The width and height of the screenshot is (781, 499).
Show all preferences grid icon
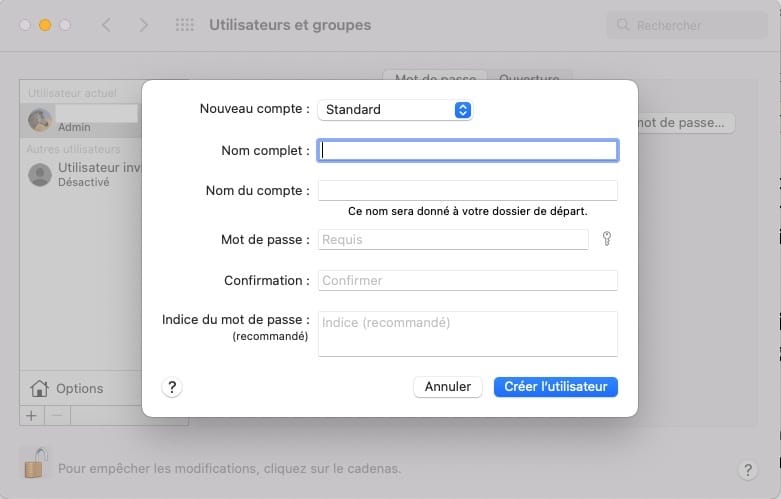(x=185, y=25)
